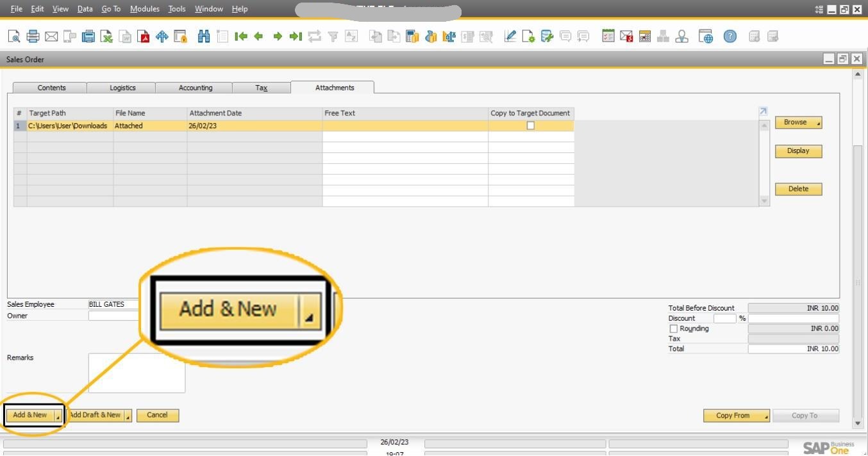Enable the Rounding checkbox
The image size is (868, 456).
coord(674,329)
